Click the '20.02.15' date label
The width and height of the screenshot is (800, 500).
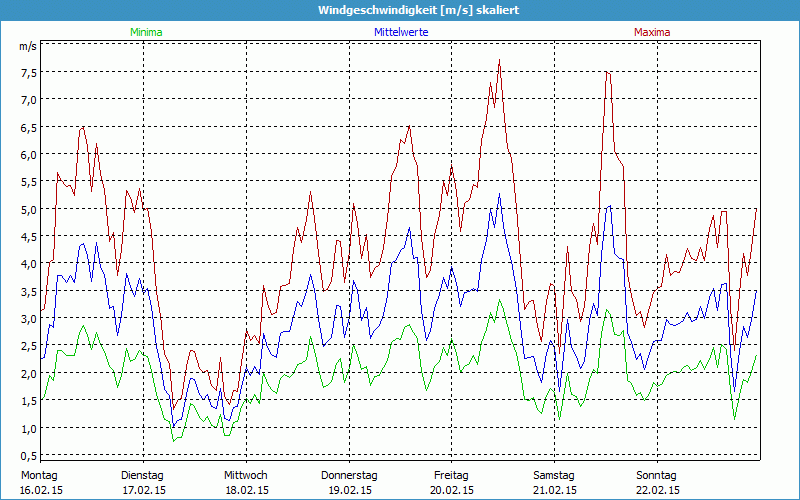tap(453, 490)
